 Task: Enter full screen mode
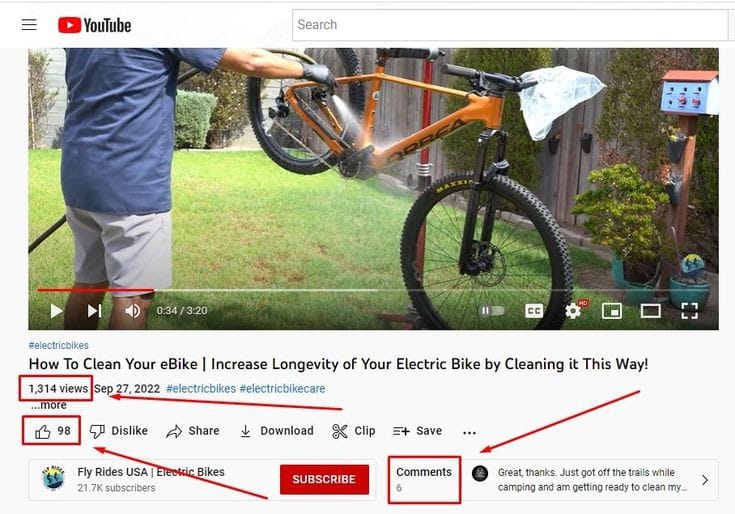690,311
